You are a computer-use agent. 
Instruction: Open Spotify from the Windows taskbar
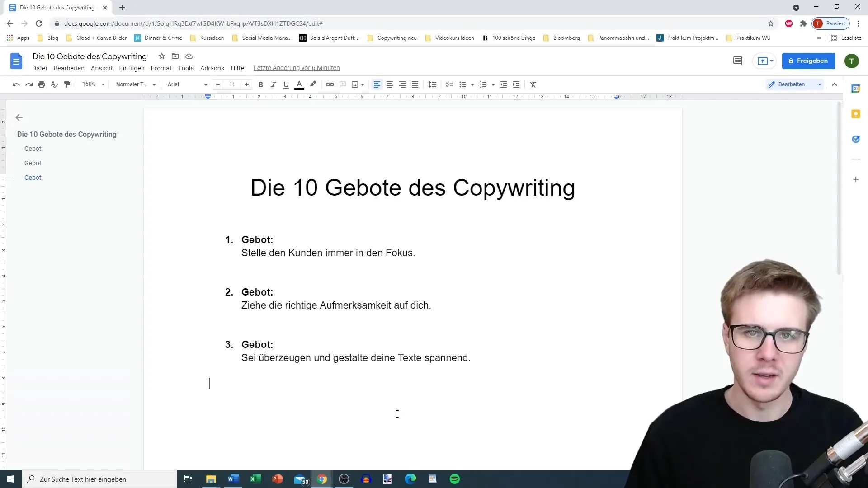tap(454, 479)
